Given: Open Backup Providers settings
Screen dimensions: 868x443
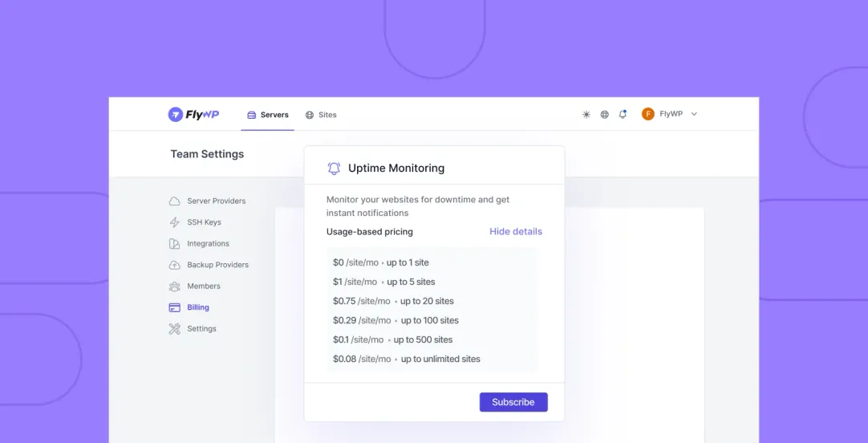Looking at the screenshot, I should point(209,265).
